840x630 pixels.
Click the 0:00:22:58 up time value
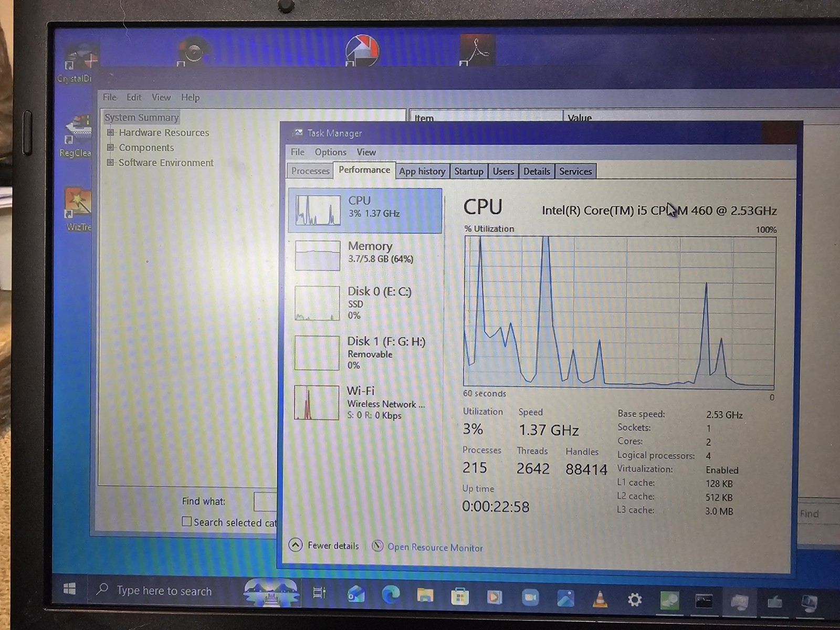496,507
